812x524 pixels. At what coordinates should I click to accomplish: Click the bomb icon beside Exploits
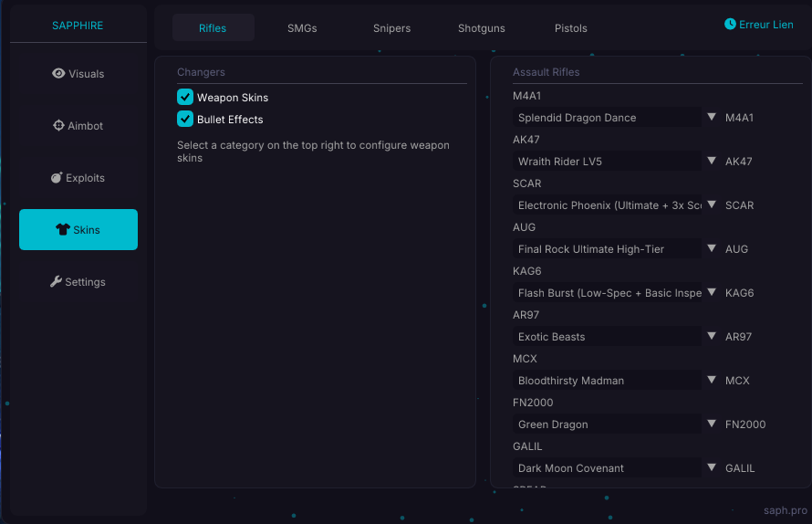click(x=57, y=178)
